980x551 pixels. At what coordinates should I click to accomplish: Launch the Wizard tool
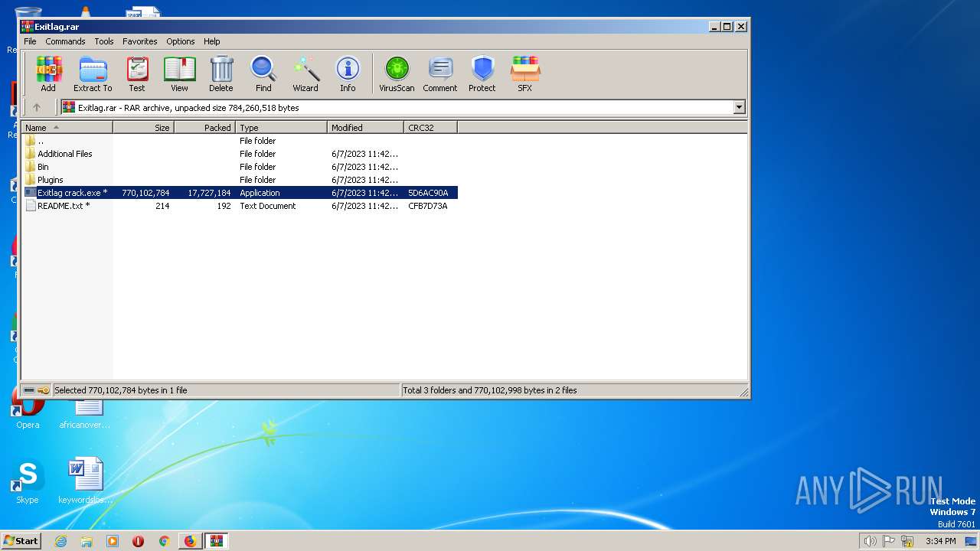pos(305,74)
